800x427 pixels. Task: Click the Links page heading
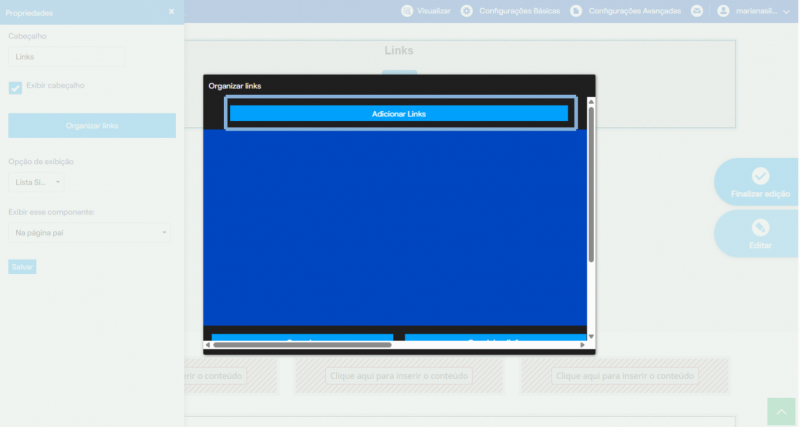click(x=399, y=51)
